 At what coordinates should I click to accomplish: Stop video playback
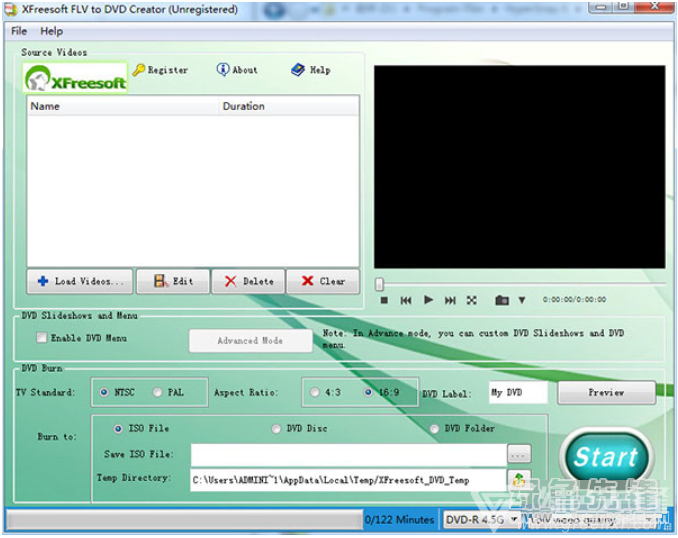pos(384,300)
